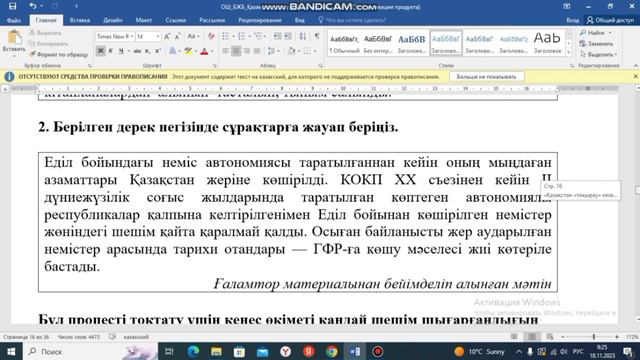Decrease font size with the shrink font icon
Viewport: 640px width, 360px height.
pyautogui.click(x=178, y=37)
